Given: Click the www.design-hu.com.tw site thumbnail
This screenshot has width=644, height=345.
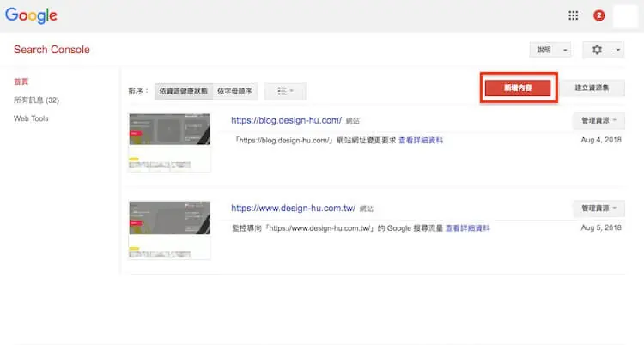Looking at the screenshot, I should pos(169,230).
